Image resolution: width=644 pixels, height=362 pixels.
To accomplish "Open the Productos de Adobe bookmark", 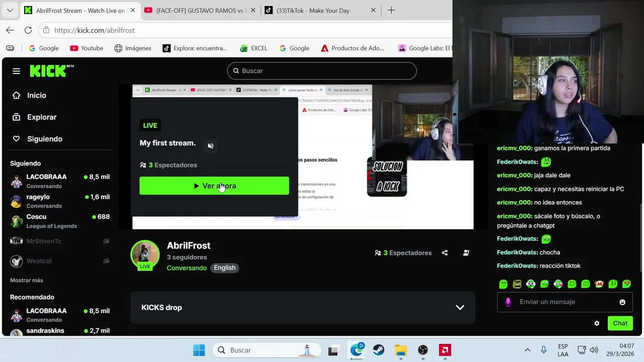I will coord(353,48).
